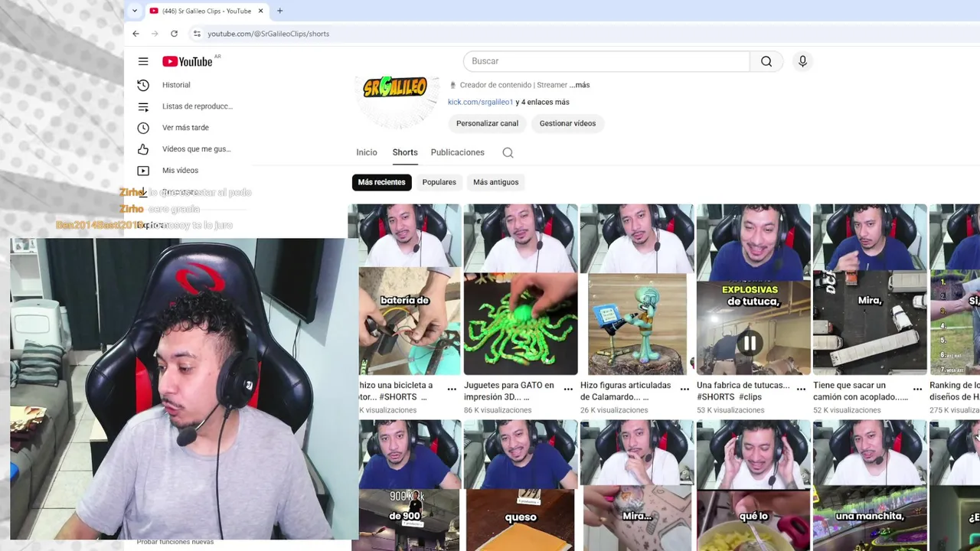Screen dimensions: 980x551
Task: Open the queso short thumbnail
Action: tap(521, 485)
